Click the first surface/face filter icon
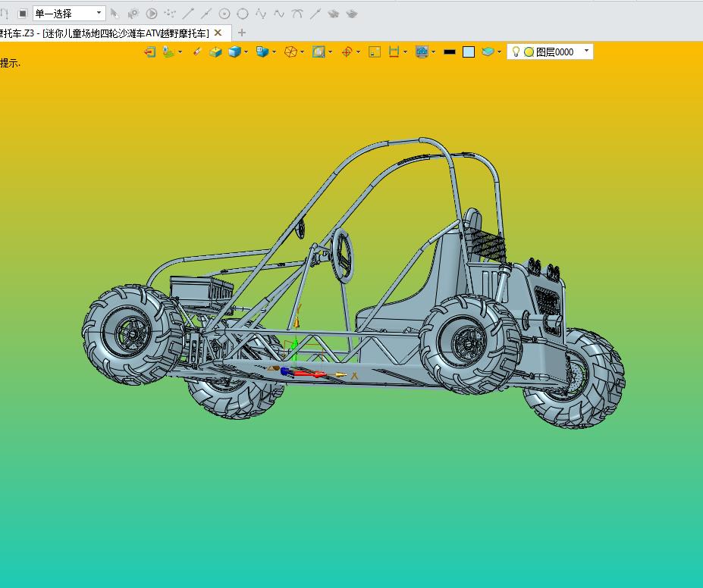703x588 pixels. [333, 14]
